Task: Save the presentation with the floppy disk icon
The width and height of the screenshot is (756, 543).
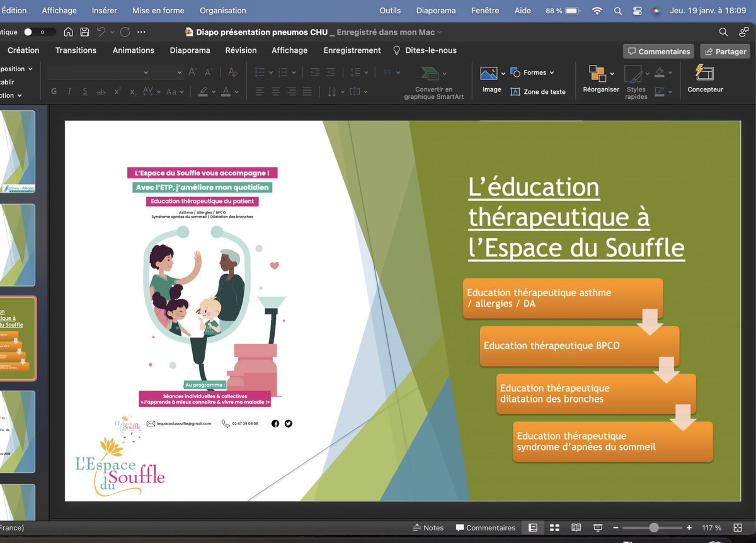Action: pos(84,32)
